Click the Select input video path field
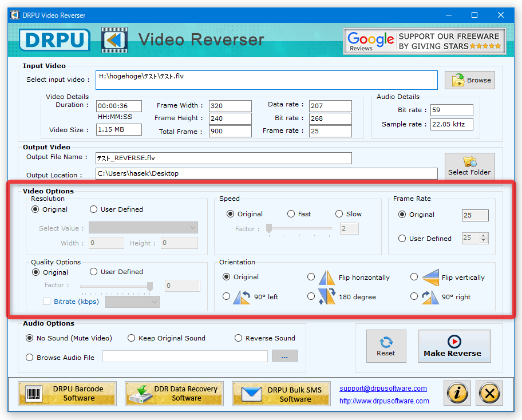Screen dimensions: 522x420 coord(266,80)
